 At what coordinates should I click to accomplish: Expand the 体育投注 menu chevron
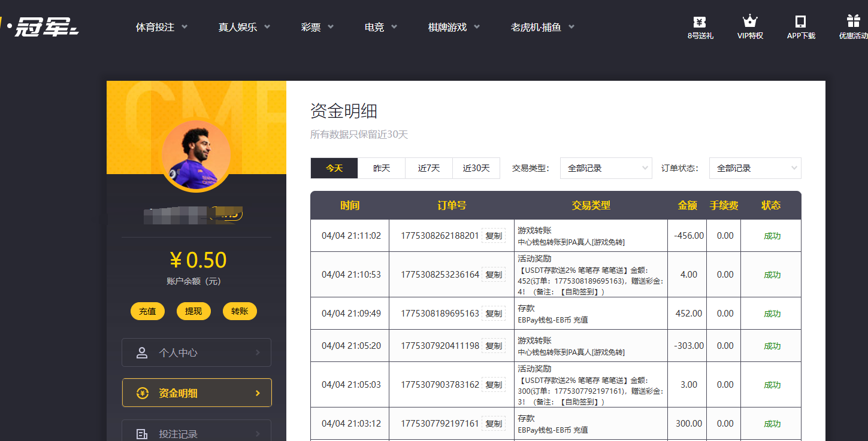185,26
